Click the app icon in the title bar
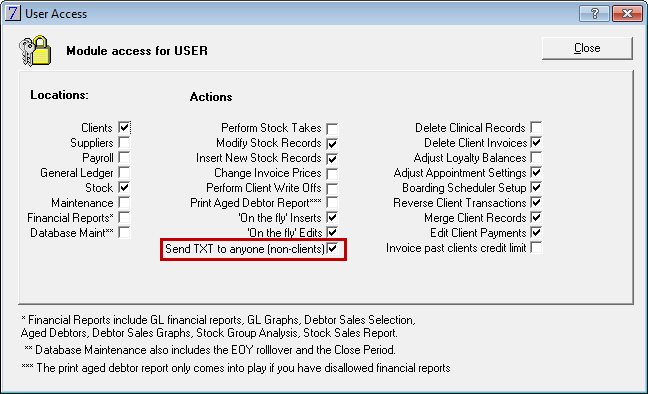Screen dimensions: 648x394 pyautogui.click(x=12, y=13)
